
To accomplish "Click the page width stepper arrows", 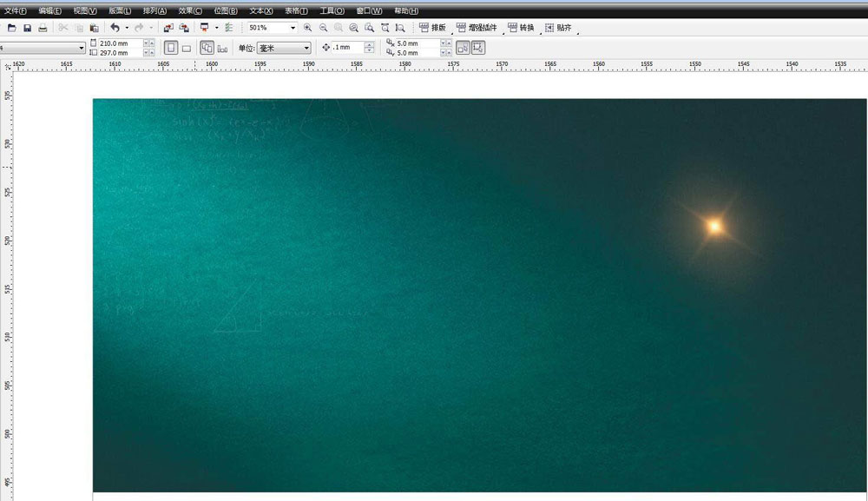I will point(149,43).
